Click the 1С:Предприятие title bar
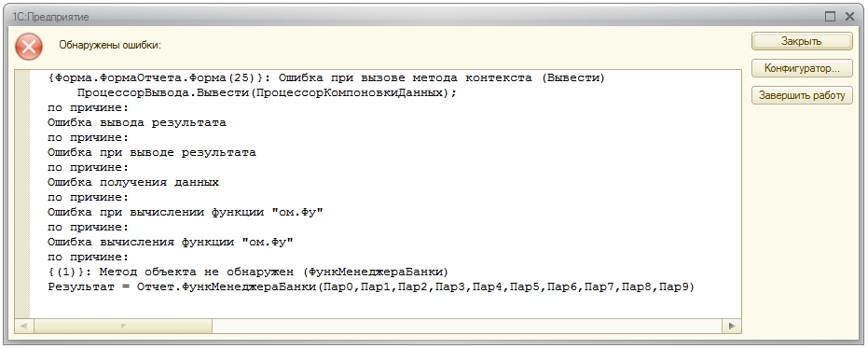The height and width of the screenshot is (349, 868). (415, 17)
